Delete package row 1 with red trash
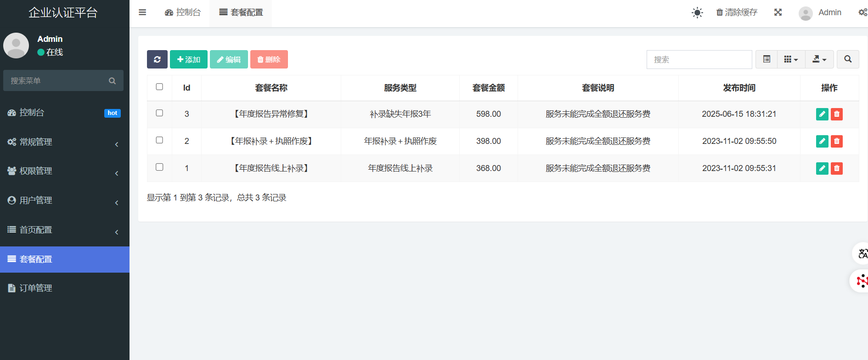 click(837, 168)
